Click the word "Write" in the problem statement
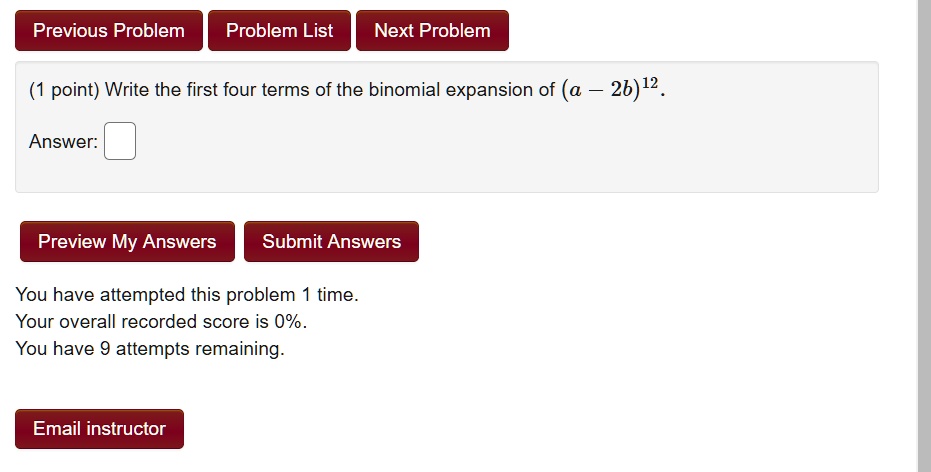Image resolution: width=931 pixels, height=472 pixels. [x=127, y=90]
